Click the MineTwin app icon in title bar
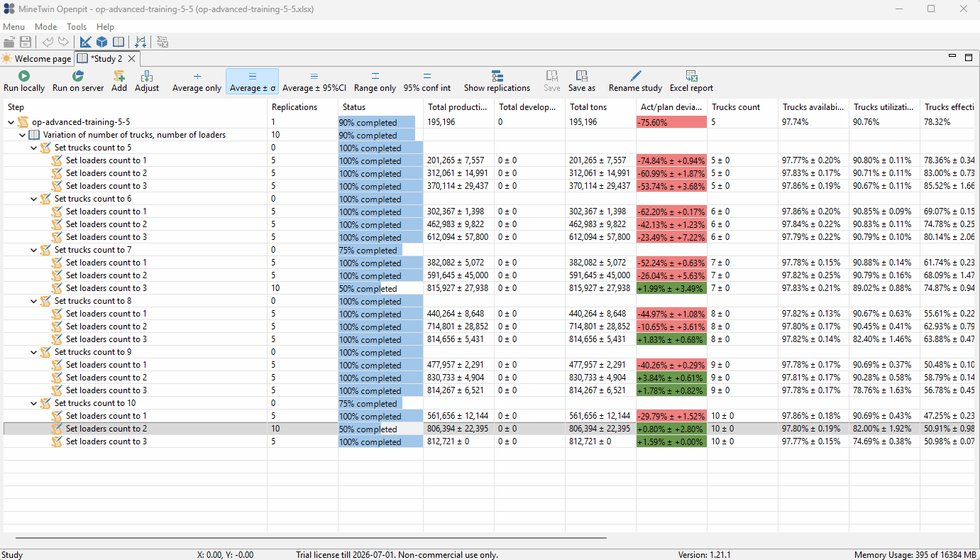 coord(9,9)
